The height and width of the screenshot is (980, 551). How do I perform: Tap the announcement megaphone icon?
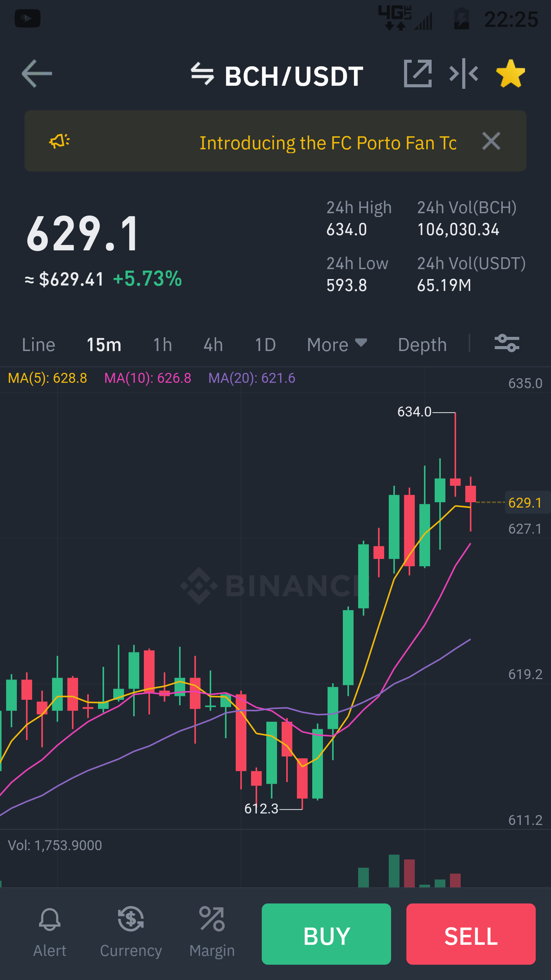click(59, 141)
